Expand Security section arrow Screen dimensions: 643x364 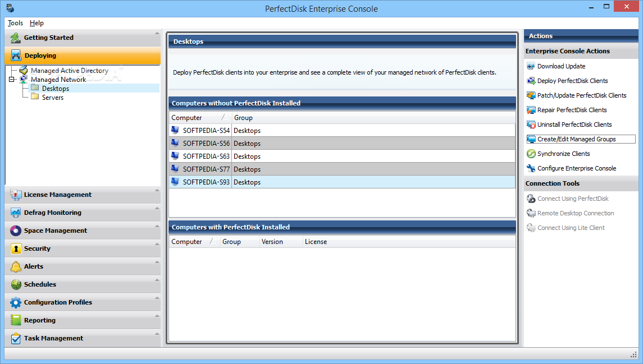pyautogui.click(x=157, y=244)
